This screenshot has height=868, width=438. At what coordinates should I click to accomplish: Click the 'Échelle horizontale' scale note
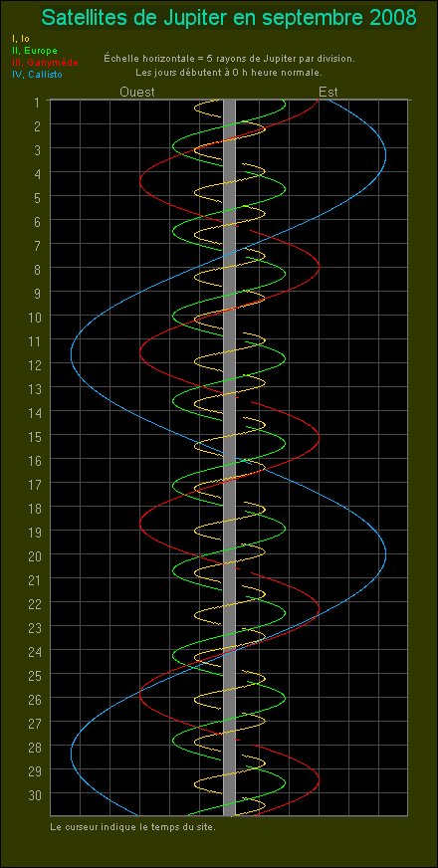tap(229, 58)
